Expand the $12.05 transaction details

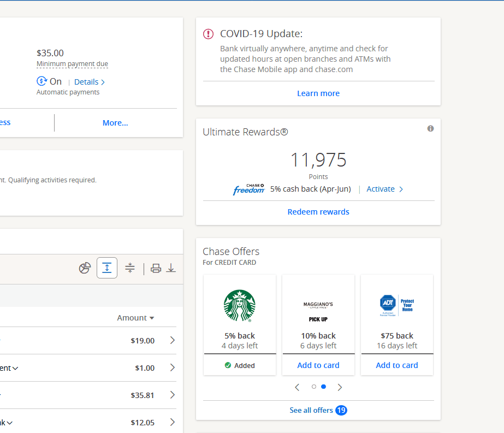(173, 422)
